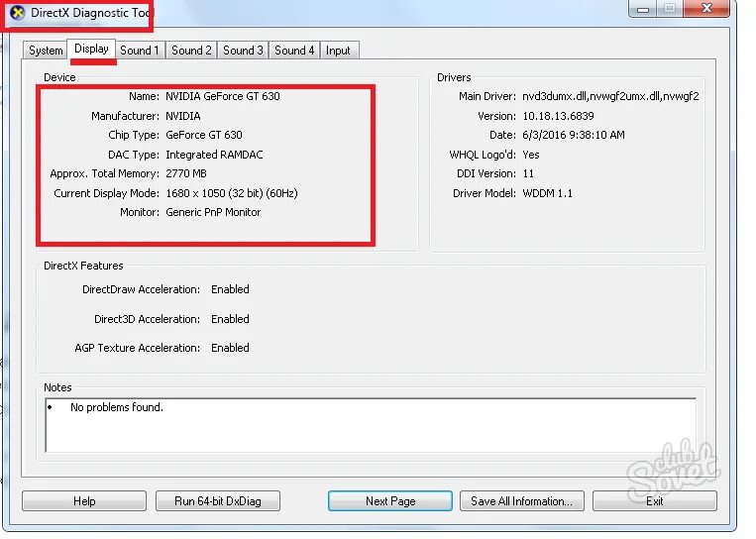The width and height of the screenshot is (756, 539).
Task: Close the DirectX Diagnostic Tool window
Action: coord(706,8)
